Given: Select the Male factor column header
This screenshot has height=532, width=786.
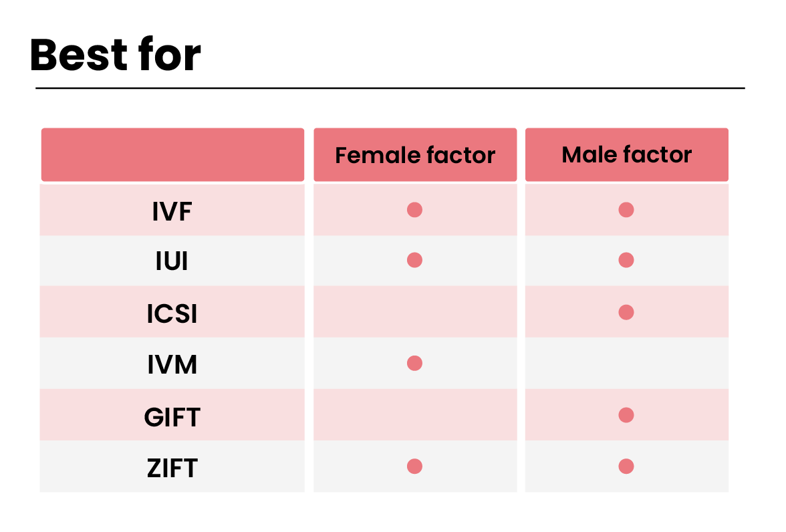Looking at the screenshot, I should (x=627, y=154).
